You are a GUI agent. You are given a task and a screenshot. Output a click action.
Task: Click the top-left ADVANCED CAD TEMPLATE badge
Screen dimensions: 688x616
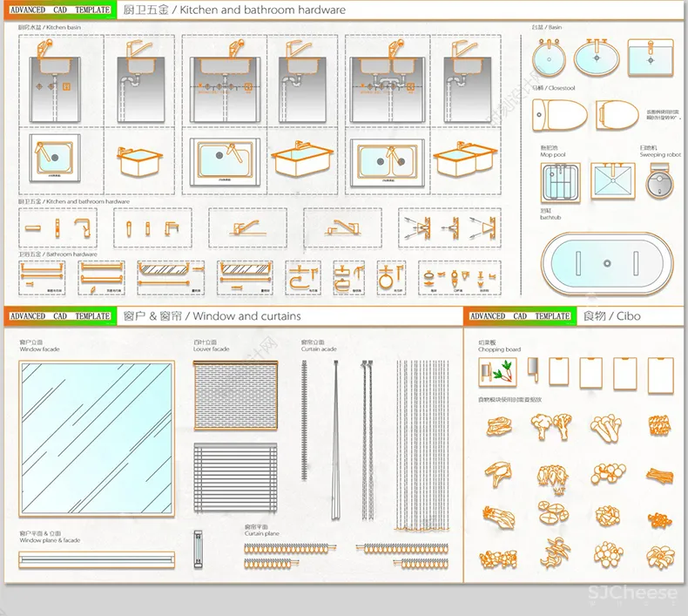[59, 10]
